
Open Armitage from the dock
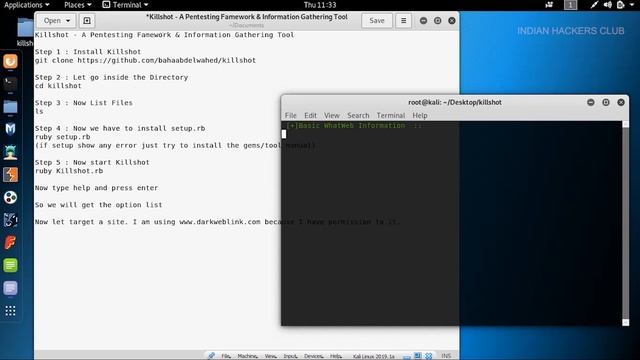(x=10, y=152)
